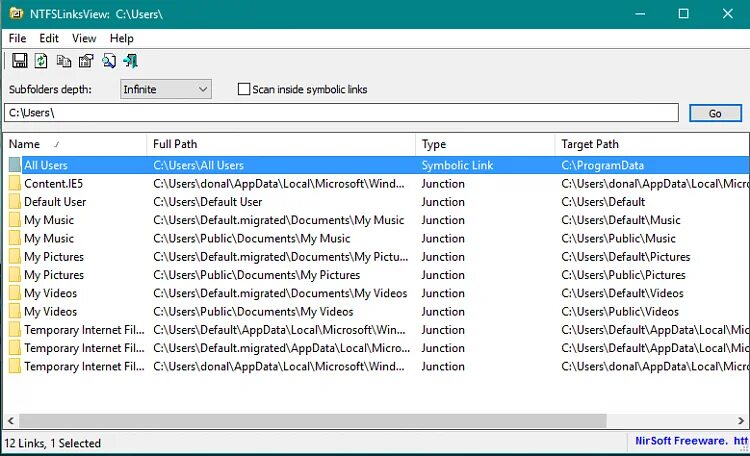This screenshot has width=750, height=456.
Task: Open the Edit menu
Action: pos(49,38)
